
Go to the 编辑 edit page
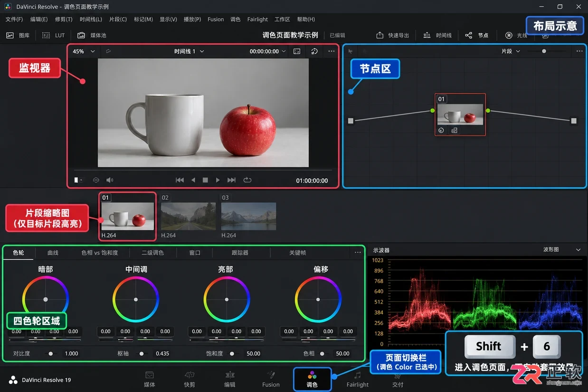(x=230, y=379)
